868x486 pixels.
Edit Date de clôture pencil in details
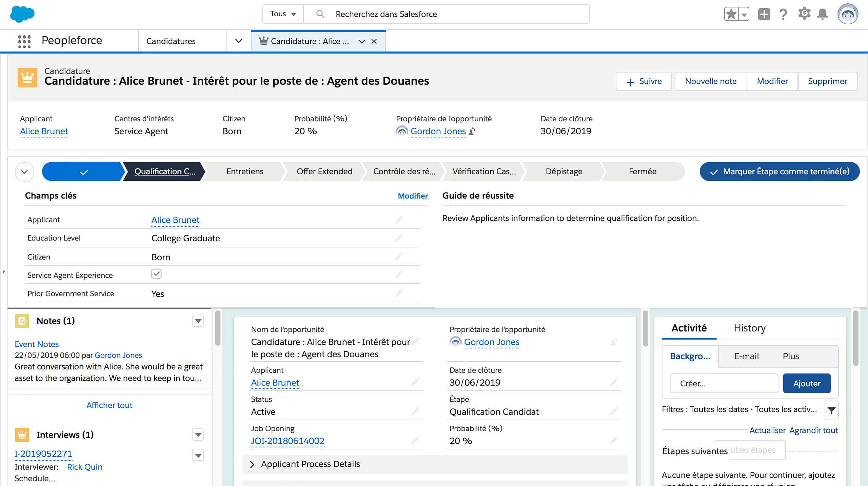[614, 382]
